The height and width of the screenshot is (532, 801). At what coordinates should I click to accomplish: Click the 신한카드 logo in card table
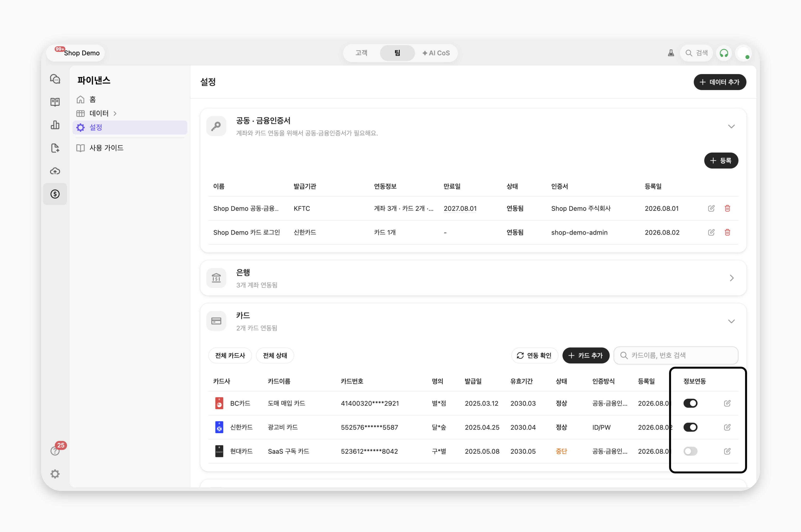click(219, 427)
